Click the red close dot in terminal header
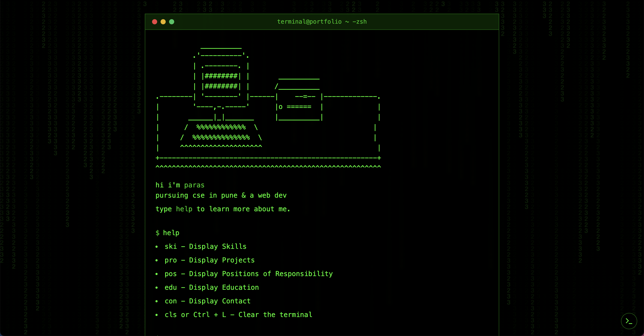644x336 pixels. coord(154,22)
